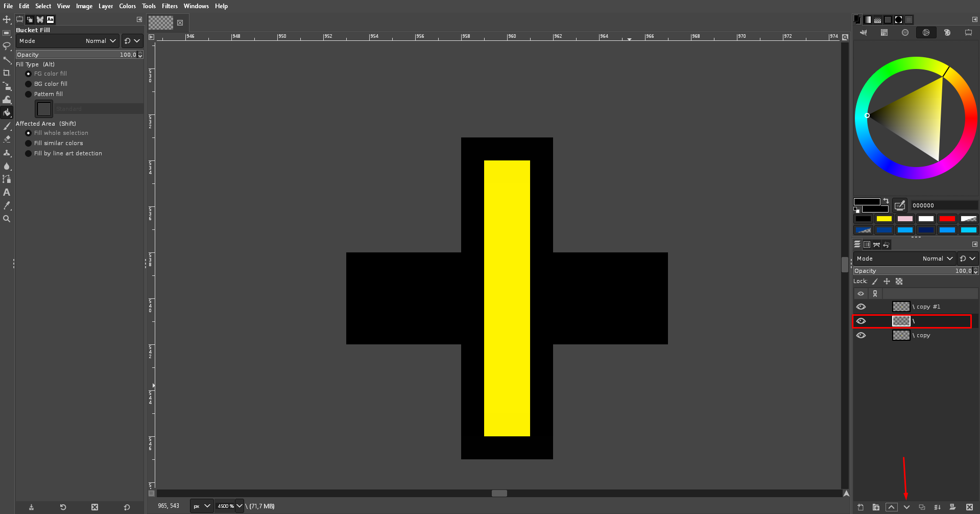Pick the red color swatch

(947, 219)
